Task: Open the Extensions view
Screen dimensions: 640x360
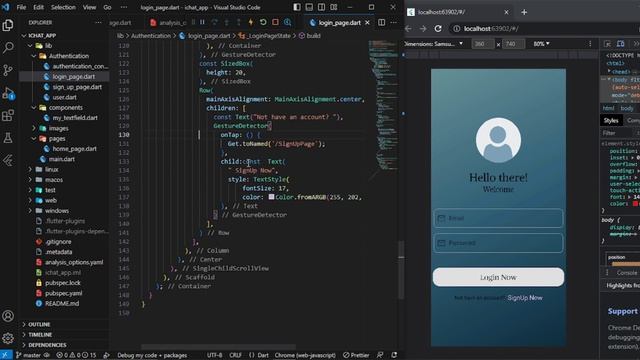Action: pos(8,116)
